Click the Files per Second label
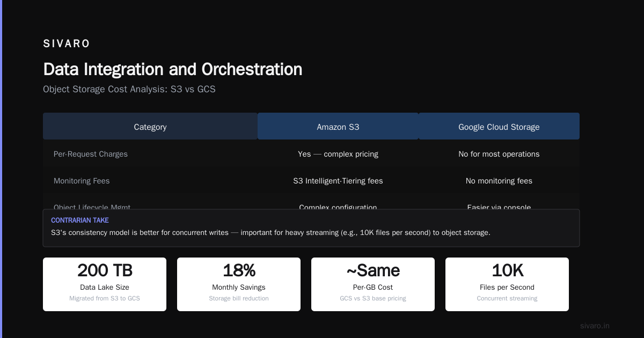 [x=507, y=288]
